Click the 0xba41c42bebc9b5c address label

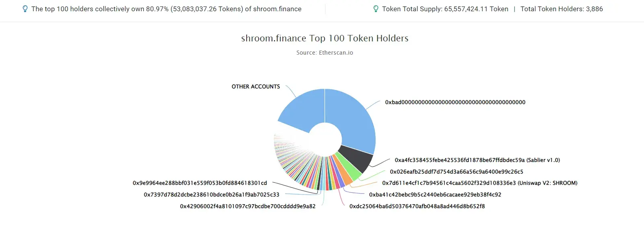435,194
